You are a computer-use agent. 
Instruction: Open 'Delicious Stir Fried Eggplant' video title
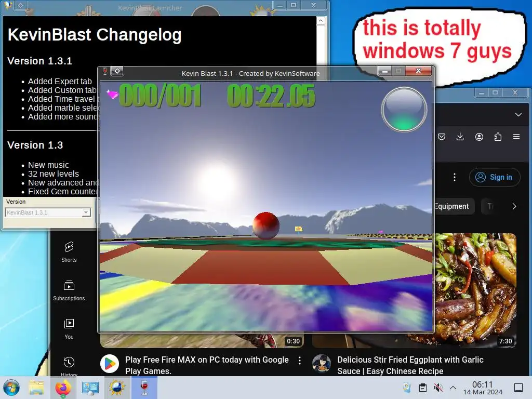coord(410,365)
